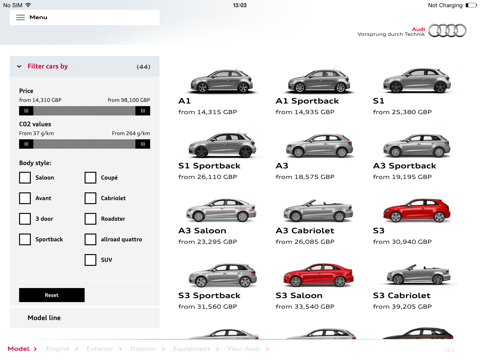
Task: Tap the Wi-Fi status icon
Action: tap(28, 5)
